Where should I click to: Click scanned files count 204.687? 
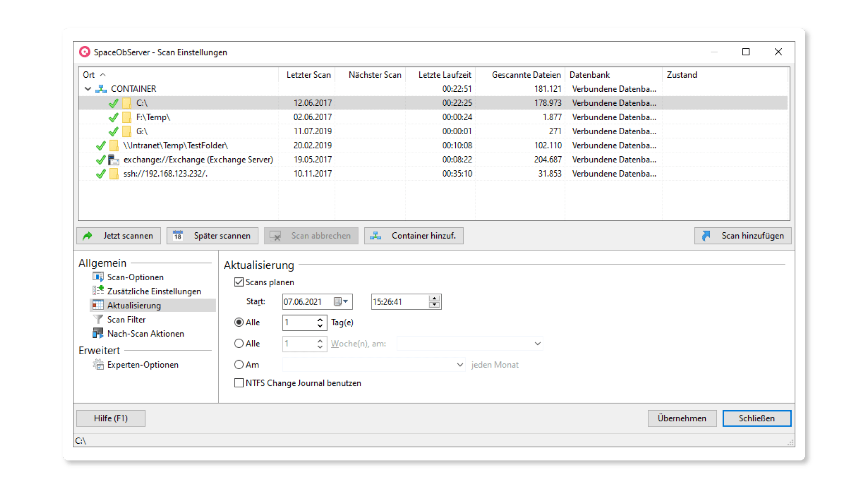[x=547, y=160]
